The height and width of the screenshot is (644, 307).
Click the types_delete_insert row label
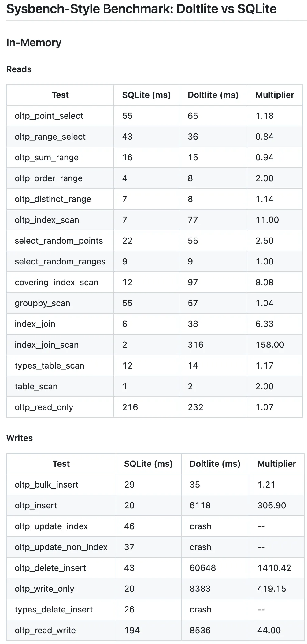[54, 609]
